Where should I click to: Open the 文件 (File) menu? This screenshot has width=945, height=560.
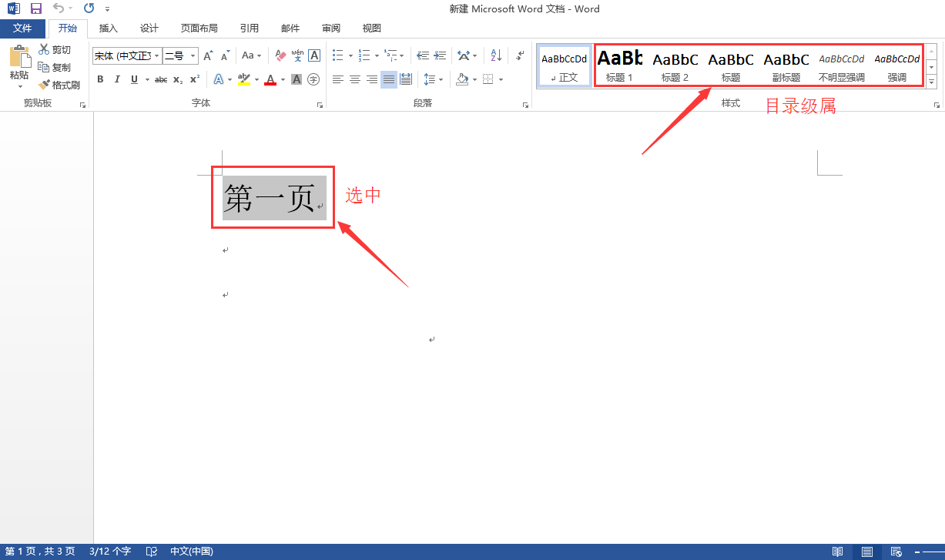coord(22,29)
